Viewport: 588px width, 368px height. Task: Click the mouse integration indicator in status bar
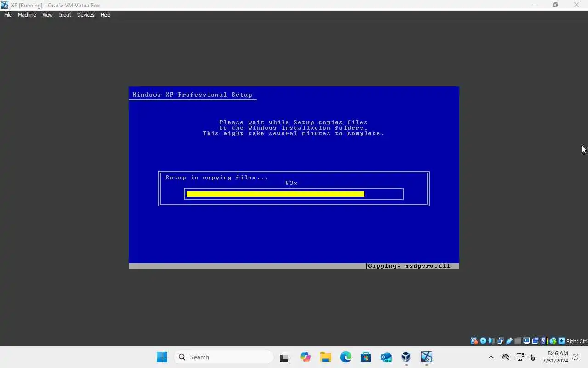coord(553,341)
